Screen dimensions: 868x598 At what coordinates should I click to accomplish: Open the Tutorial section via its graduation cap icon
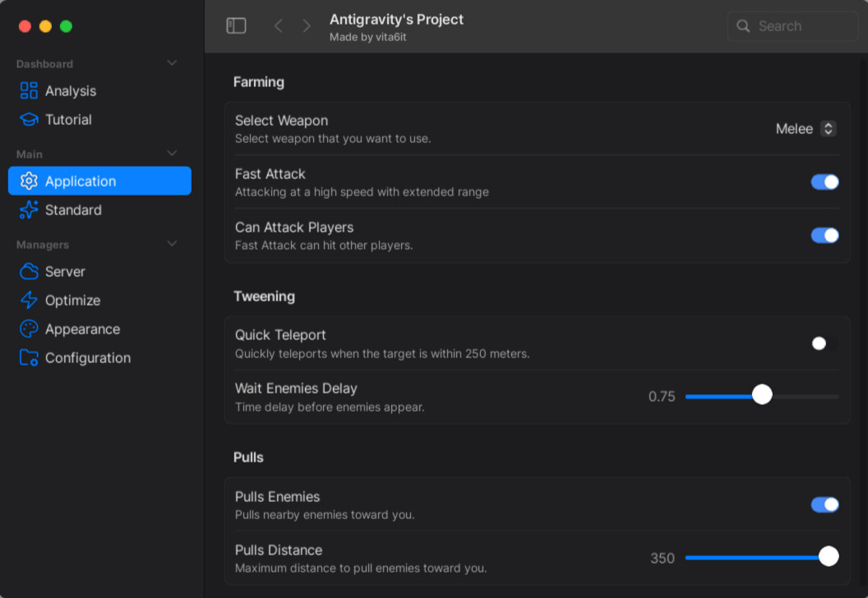(29, 119)
